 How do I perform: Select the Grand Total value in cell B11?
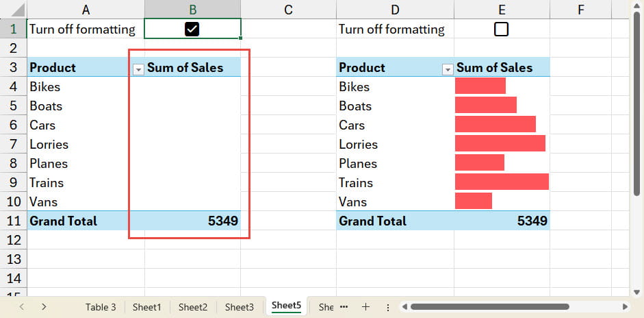click(x=192, y=221)
